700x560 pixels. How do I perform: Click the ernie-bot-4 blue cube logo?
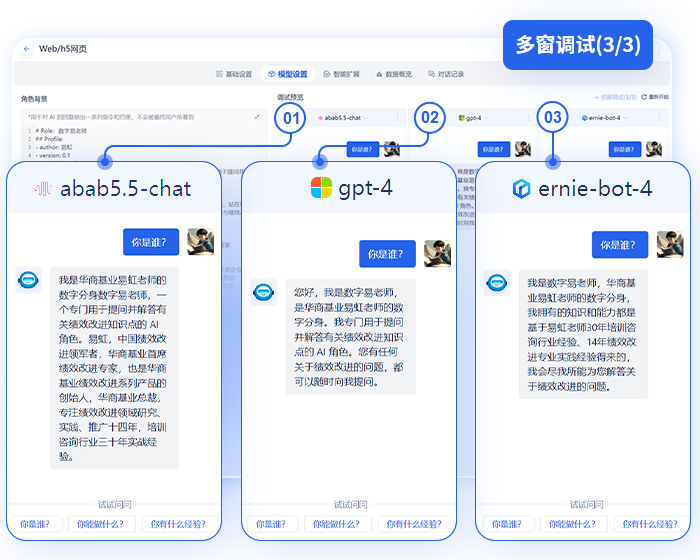(x=520, y=188)
